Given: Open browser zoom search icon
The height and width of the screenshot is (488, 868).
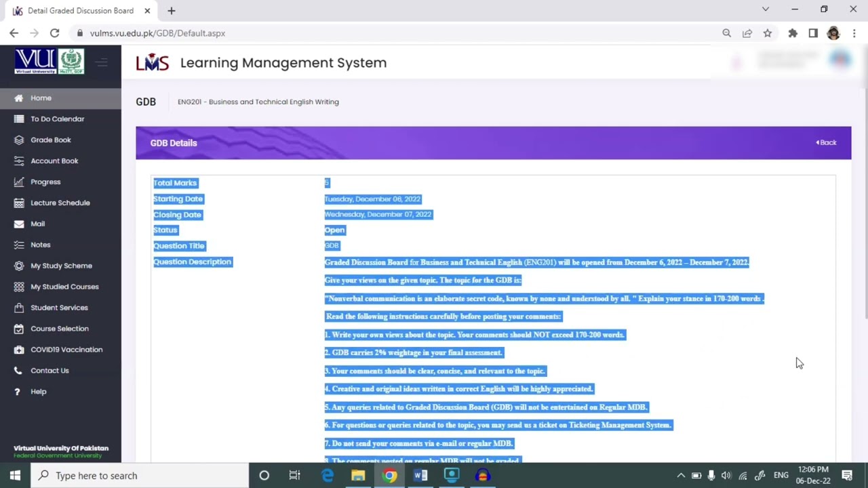Looking at the screenshot, I should (x=727, y=33).
